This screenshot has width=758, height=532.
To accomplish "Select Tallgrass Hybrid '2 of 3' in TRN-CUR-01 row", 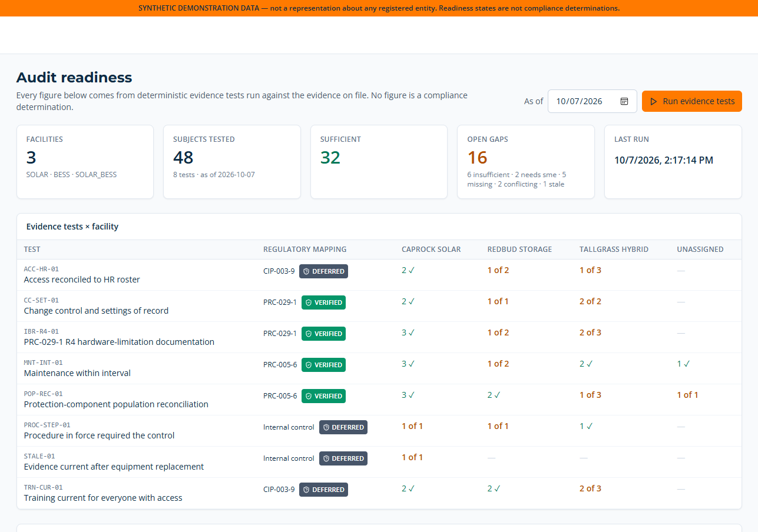I will coord(590,488).
